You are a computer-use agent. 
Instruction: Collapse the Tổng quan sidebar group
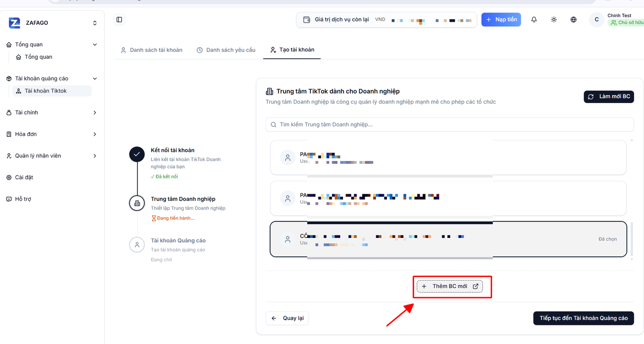coord(52,44)
